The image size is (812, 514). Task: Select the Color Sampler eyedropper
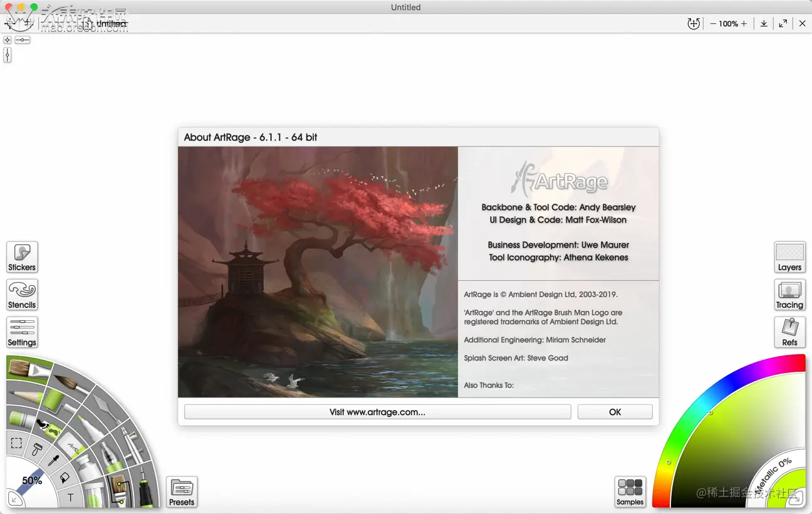click(x=54, y=461)
